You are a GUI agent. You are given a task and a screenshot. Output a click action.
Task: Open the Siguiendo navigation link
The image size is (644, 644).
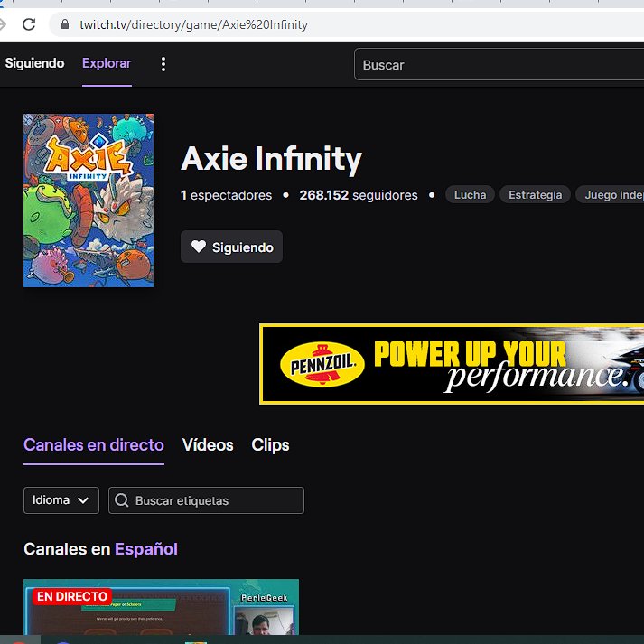coord(34,63)
